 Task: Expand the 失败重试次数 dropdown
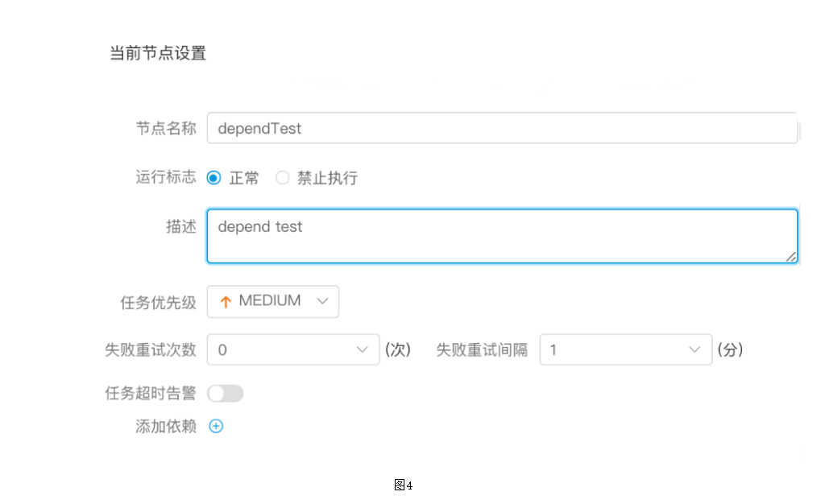click(293, 349)
